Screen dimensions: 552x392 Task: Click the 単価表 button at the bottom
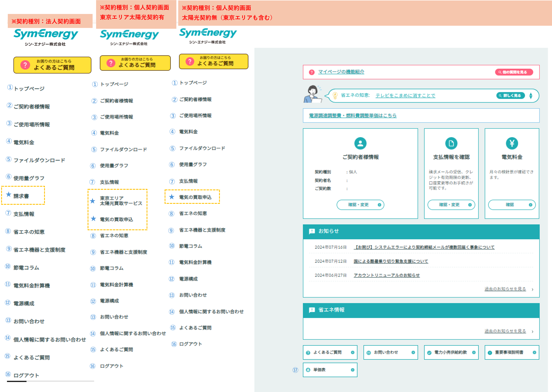tap(330, 370)
